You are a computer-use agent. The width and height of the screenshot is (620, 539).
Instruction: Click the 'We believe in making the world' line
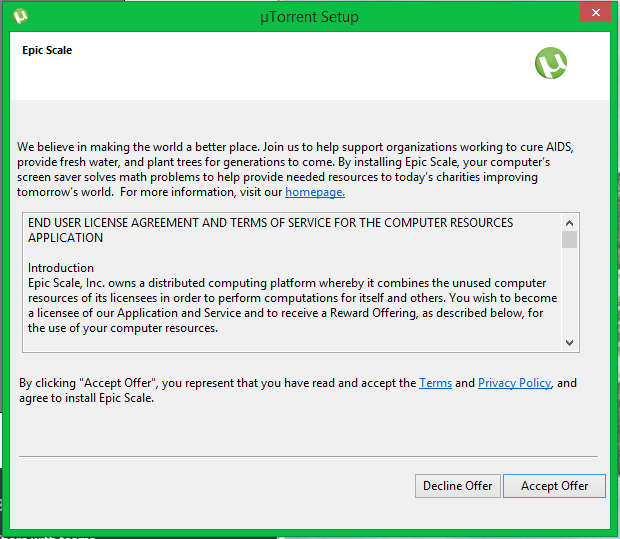[295, 147]
